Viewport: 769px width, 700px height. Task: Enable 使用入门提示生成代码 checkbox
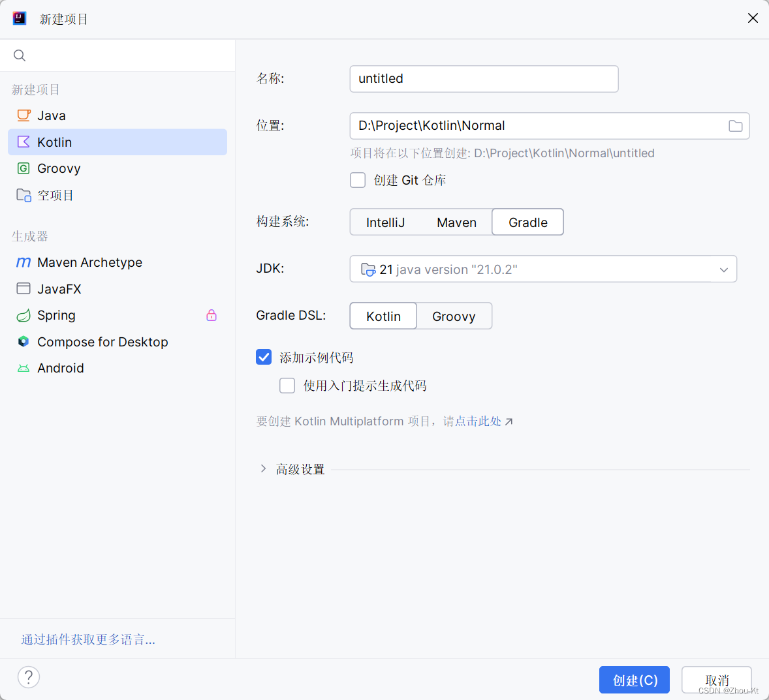287,386
